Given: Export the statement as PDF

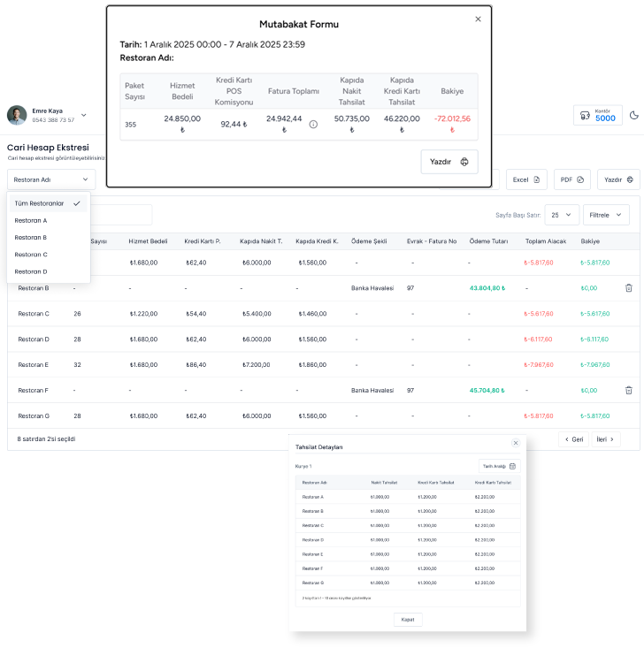Looking at the screenshot, I should (x=572, y=179).
